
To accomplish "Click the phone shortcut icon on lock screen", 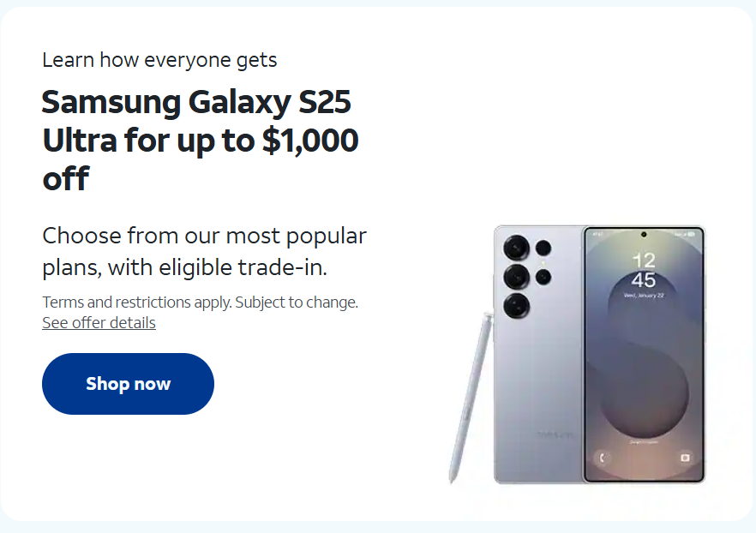I will [603, 458].
